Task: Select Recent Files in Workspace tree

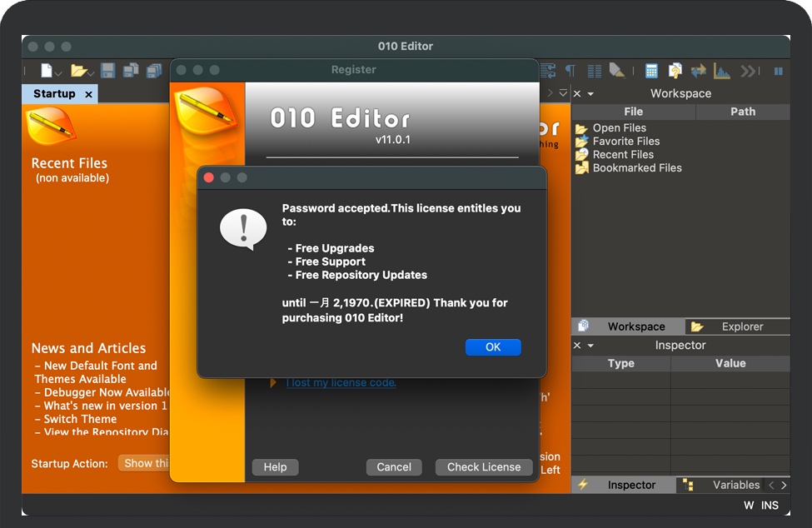Action: pyautogui.click(x=623, y=155)
